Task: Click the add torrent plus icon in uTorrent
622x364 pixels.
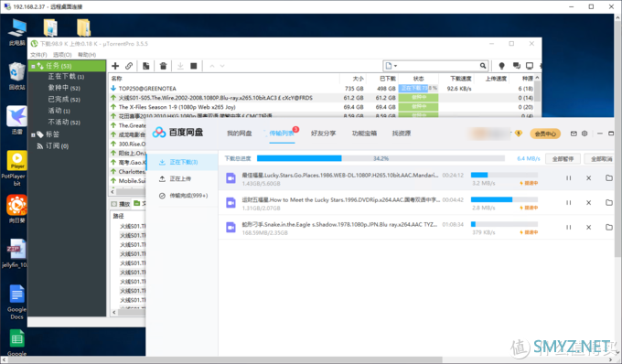Action: [x=115, y=66]
